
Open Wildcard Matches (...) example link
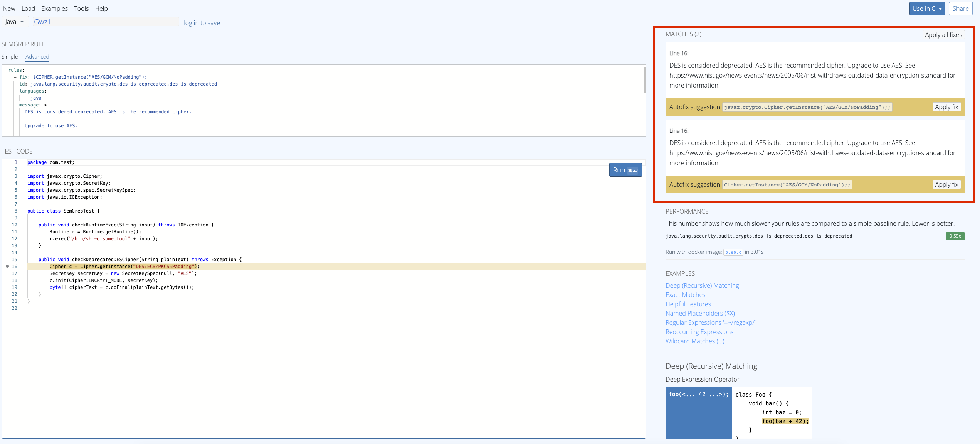pyautogui.click(x=695, y=341)
